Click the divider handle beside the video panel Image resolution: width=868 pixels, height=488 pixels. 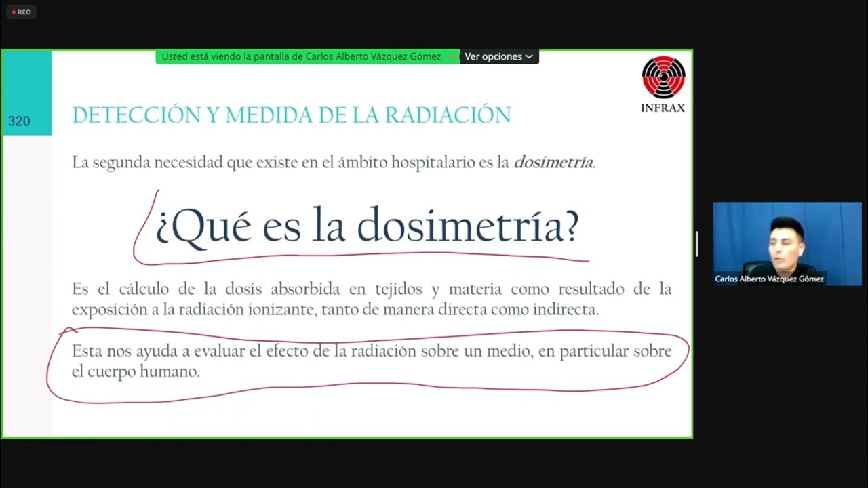coord(696,244)
